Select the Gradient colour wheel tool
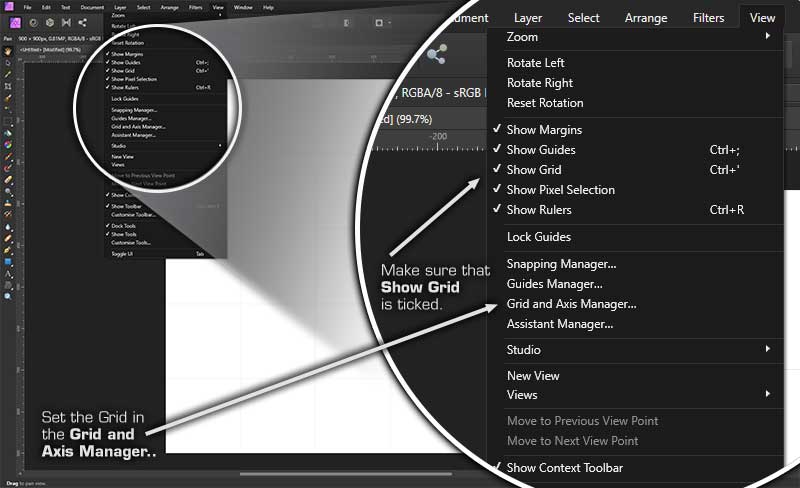The width and height of the screenshot is (800, 488). pyautogui.click(x=8, y=144)
